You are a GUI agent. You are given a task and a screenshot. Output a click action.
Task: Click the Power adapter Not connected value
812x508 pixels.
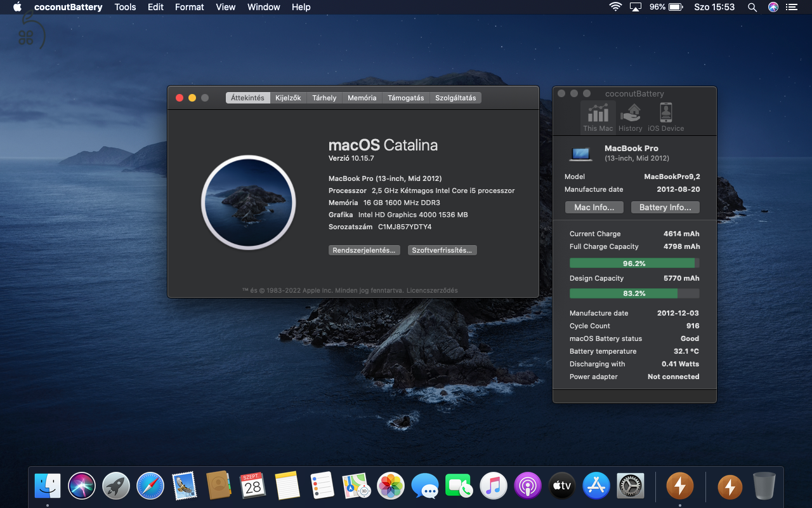pos(673,377)
